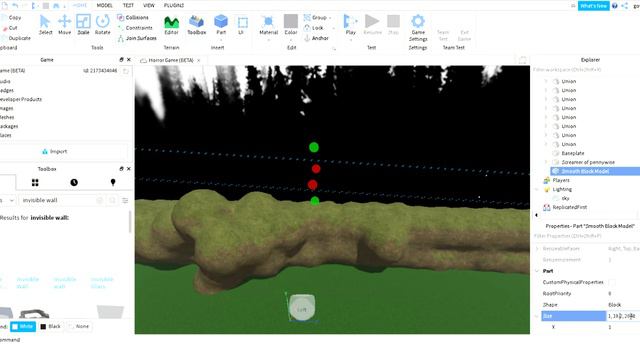Image resolution: width=640 pixels, height=360 pixels.
Task: Click the Explorer filter workspace field
Action: coord(586,70)
